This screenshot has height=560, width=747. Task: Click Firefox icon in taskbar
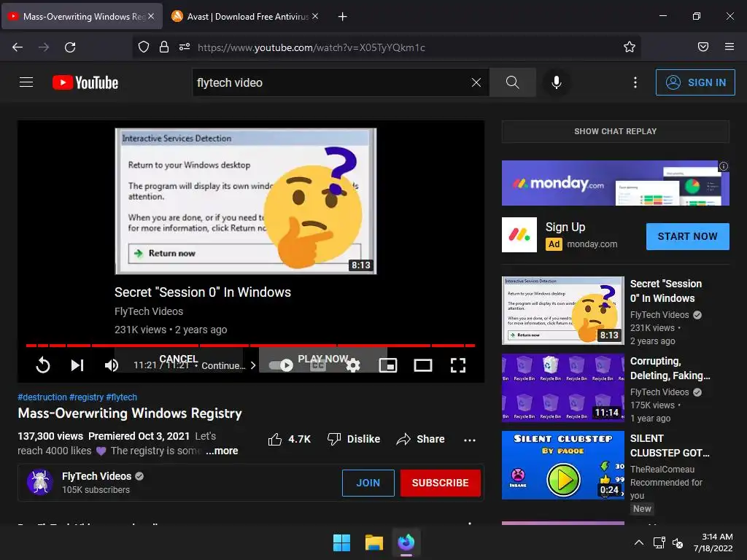(x=406, y=542)
